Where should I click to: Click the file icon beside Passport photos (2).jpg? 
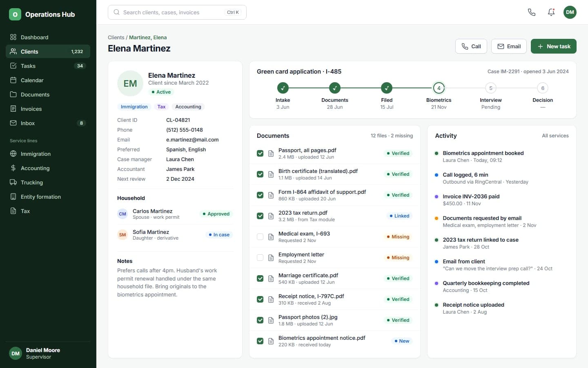[271, 320]
